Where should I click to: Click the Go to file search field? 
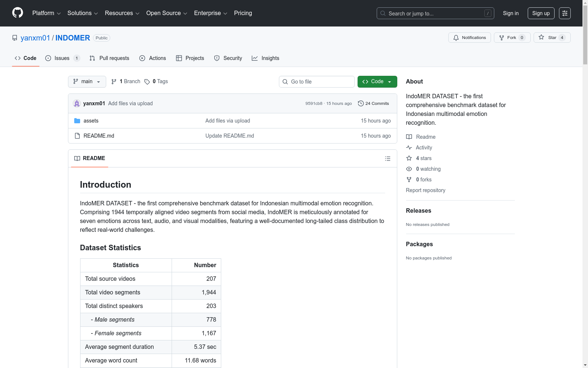click(316, 82)
